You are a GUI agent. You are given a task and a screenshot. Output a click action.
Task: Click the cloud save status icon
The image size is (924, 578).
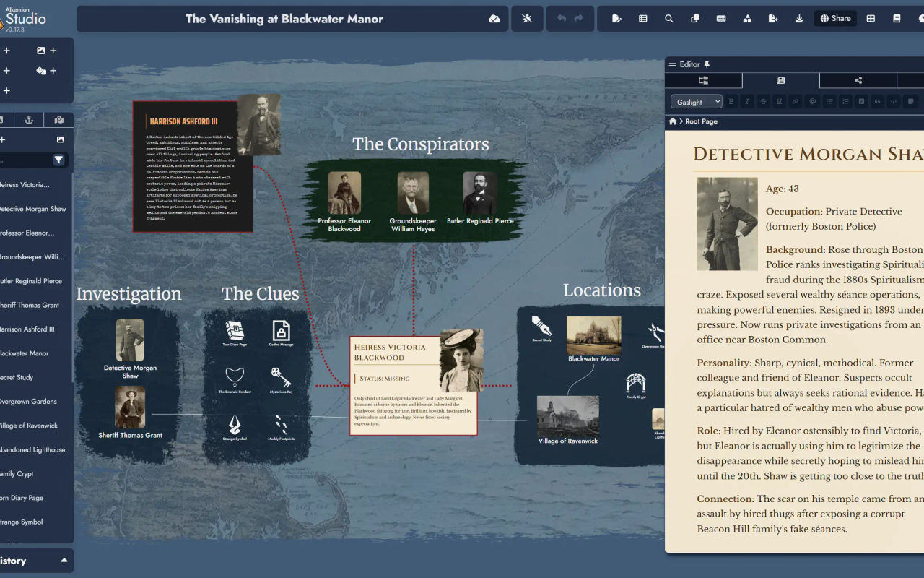[x=494, y=19]
